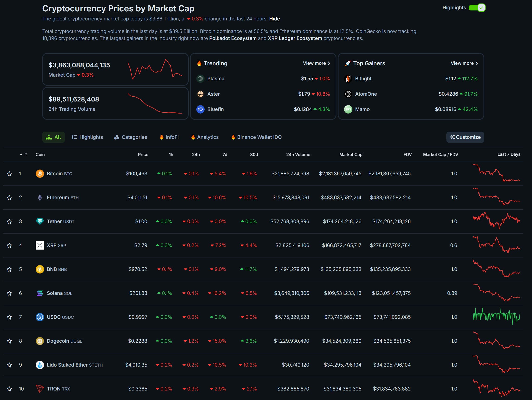Click the Hide link in description
This screenshot has width=532, height=400.
274,19
